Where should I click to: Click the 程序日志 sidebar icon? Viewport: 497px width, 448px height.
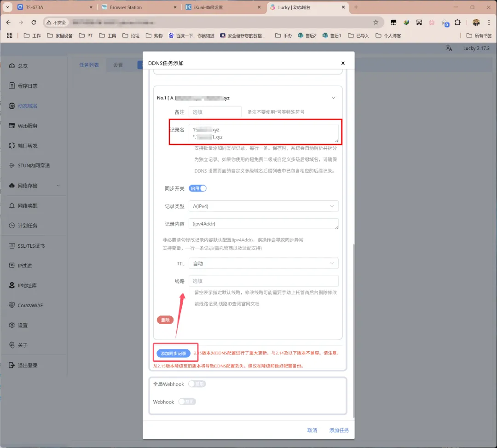coord(12,86)
